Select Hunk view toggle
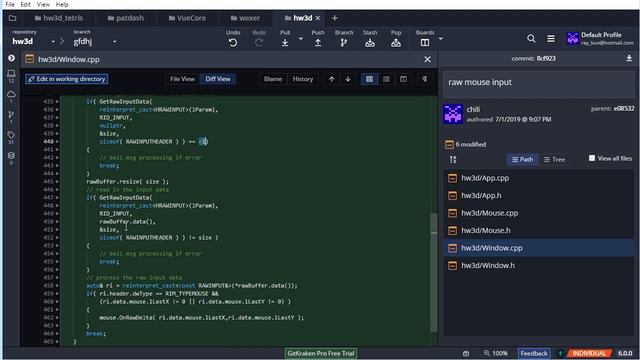This screenshot has width=640, height=360. (369, 79)
